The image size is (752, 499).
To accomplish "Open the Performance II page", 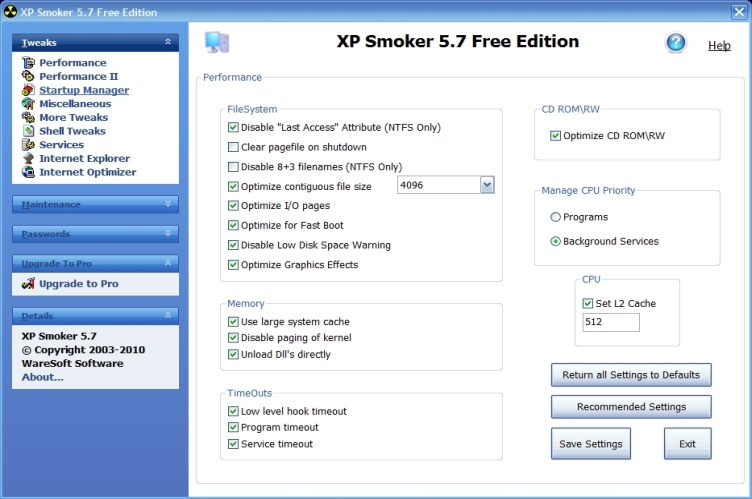I will coord(79,76).
